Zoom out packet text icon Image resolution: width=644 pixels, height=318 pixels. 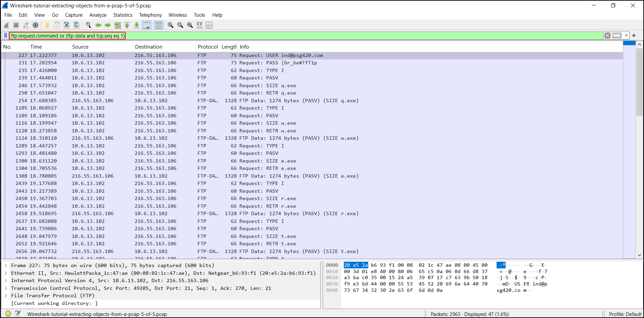point(180,25)
